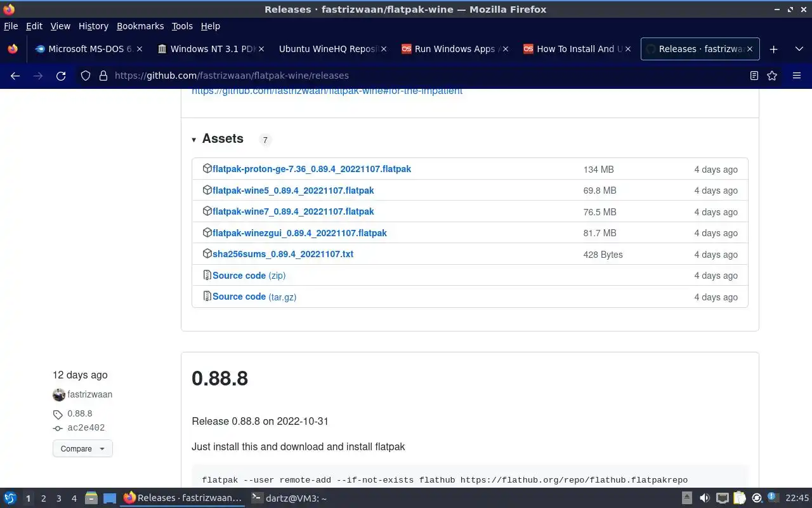Click the for-the-impatient GitHub link

tap(327, 91)
